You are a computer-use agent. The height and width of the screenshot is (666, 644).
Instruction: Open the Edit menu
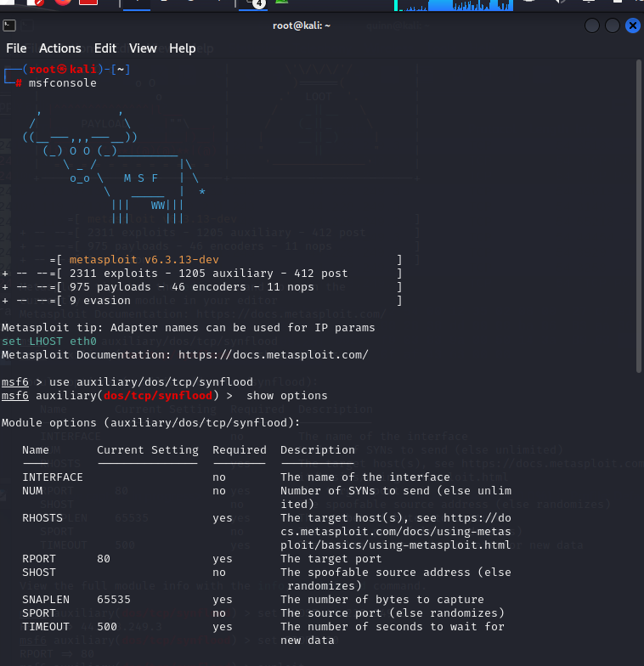105,48
